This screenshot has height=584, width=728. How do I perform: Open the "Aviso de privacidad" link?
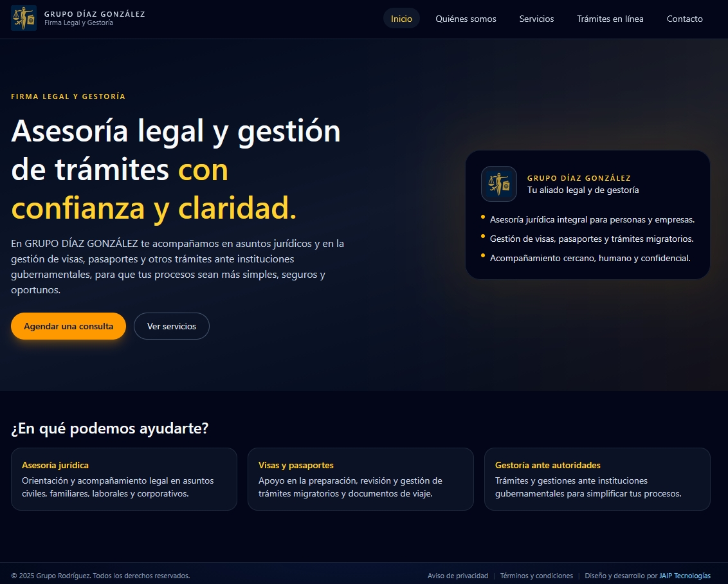(x=458, y=576)
